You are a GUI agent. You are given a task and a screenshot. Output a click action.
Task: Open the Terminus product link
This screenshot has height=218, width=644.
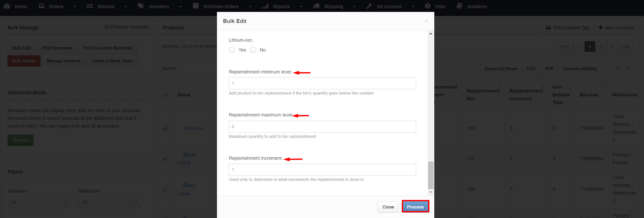pyautogui.click(x=193, y=128)
